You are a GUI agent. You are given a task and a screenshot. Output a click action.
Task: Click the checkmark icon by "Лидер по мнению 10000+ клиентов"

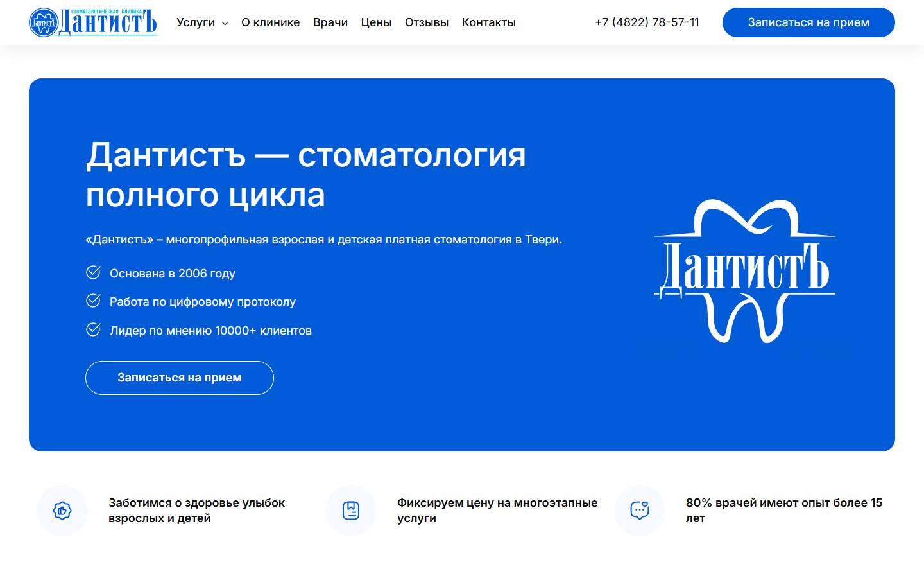[x=94, y=329]
